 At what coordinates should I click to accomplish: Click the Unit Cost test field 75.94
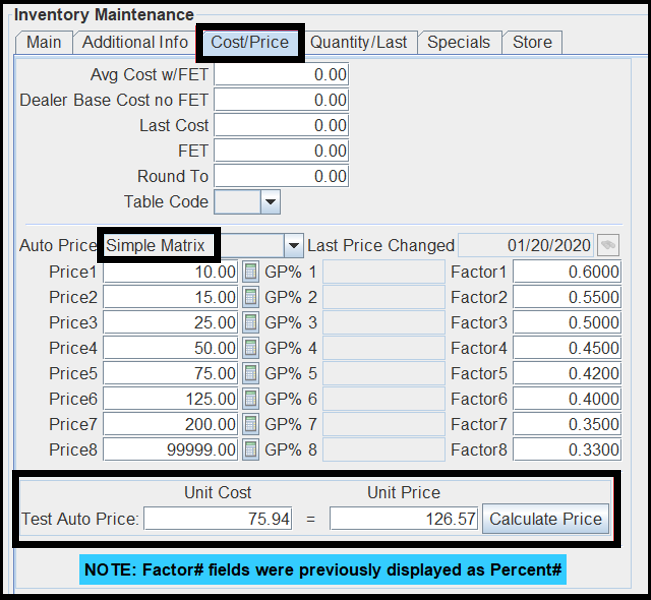point(218,519)
